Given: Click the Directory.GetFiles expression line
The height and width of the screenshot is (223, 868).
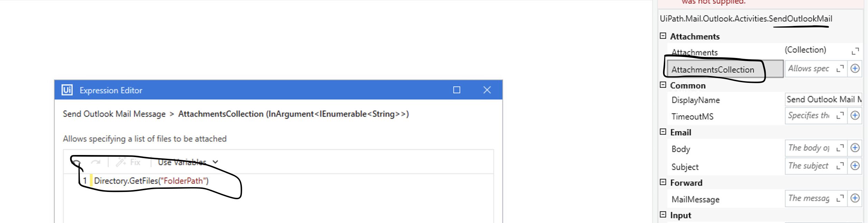Looking at the screenshot, I should [151, 181].
